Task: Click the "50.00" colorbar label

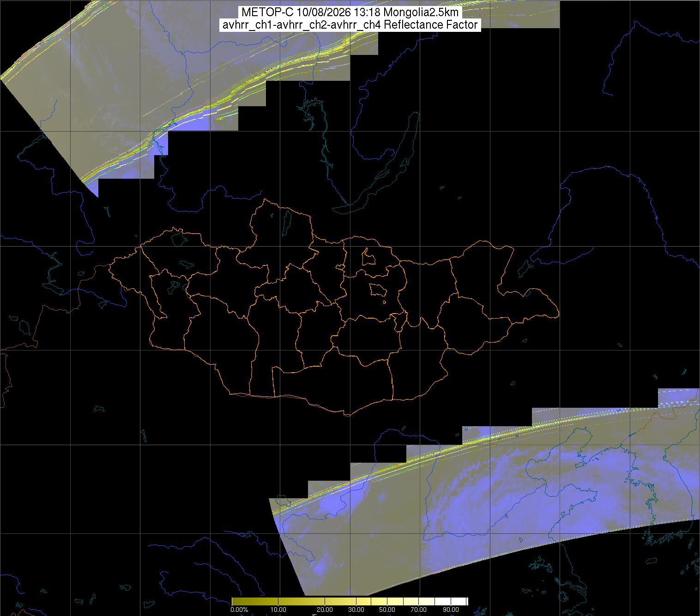Action: [x=387, y=610]
